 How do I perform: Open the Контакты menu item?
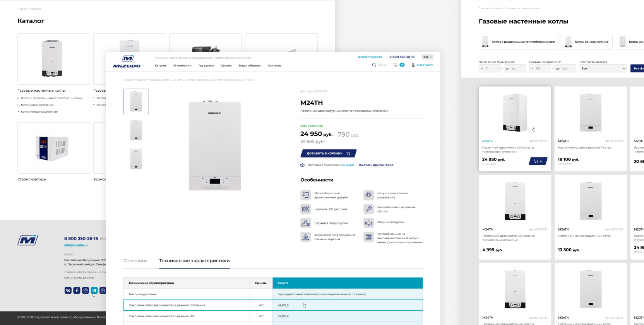click(274, 65)
